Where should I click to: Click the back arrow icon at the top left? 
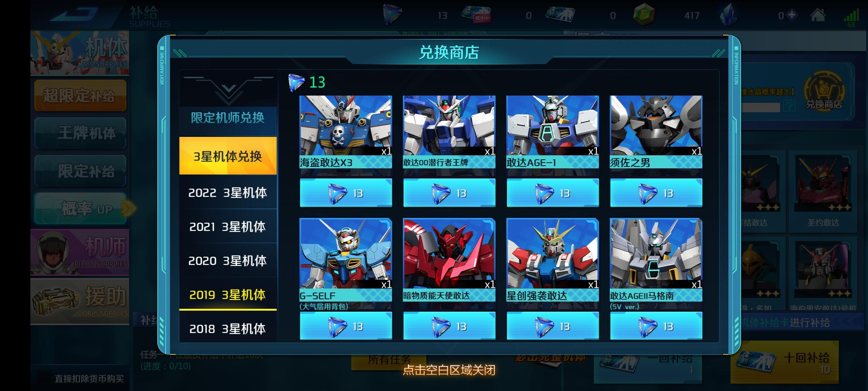coord(74,14)
